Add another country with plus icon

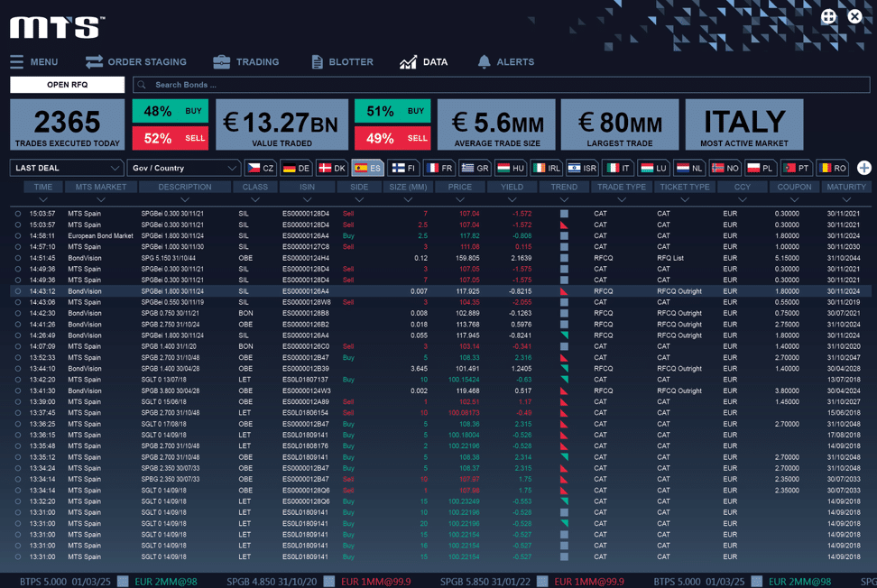pyautogui.click(x=863, y=168)
